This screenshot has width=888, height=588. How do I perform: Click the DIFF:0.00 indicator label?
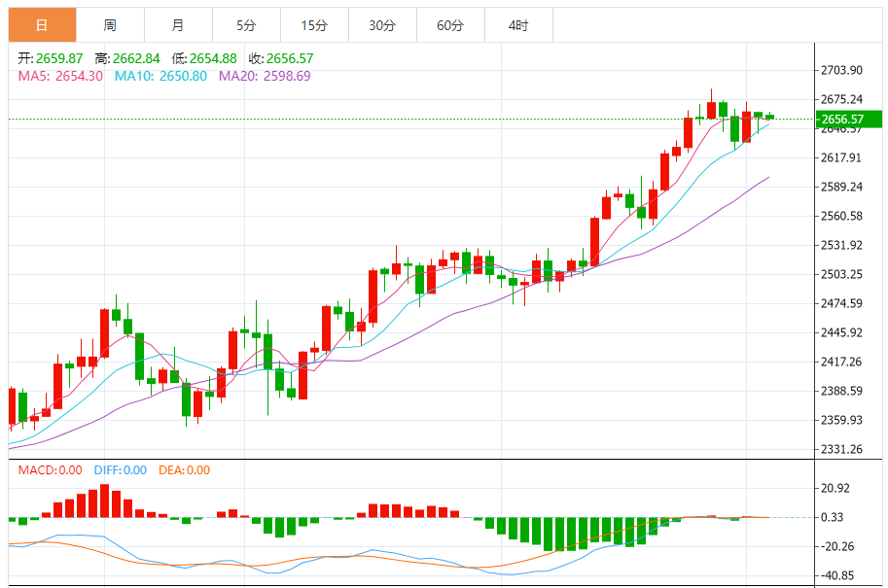(x=120, y=470)
